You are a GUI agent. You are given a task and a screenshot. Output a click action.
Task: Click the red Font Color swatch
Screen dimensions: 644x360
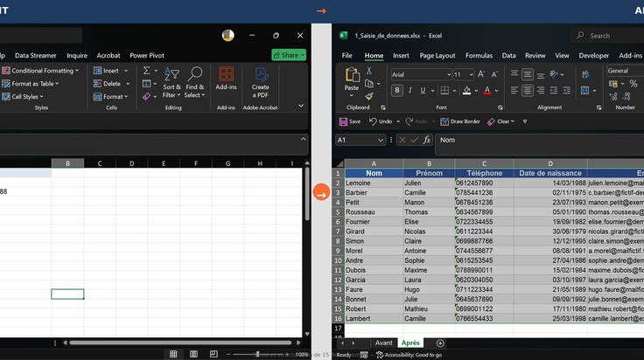[x=487, y=90]
